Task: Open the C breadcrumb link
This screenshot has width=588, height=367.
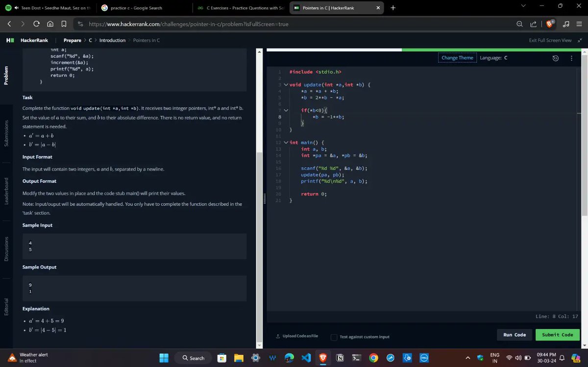Action: (x=90, y=40)
